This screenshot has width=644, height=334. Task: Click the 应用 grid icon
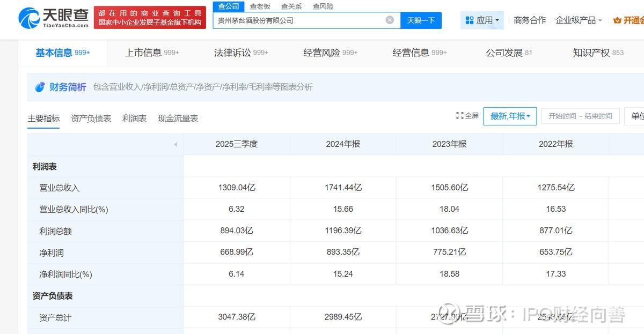pos(470,20)
